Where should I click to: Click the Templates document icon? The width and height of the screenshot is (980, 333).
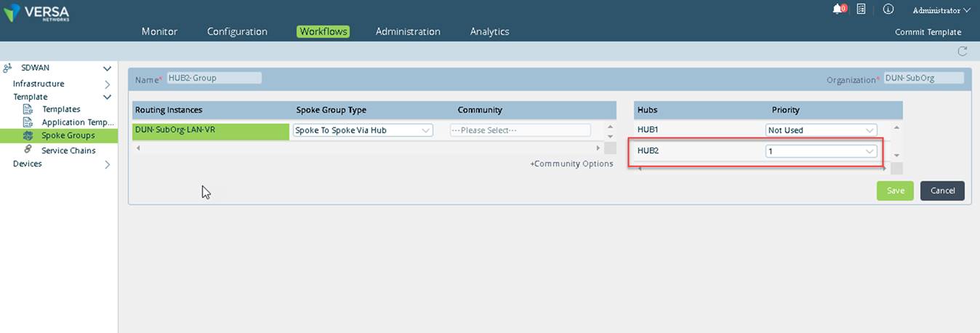tap(28, 109)
